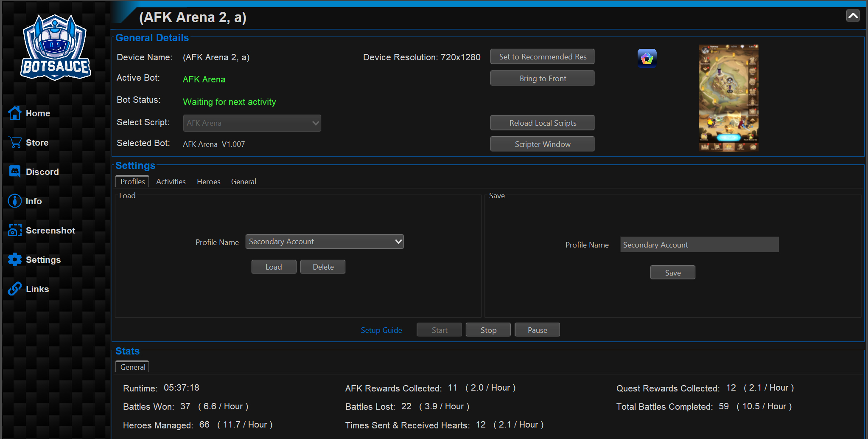Click the Discord icon in sidebar
Screen dimensions: 868x439
click(15, 172)
